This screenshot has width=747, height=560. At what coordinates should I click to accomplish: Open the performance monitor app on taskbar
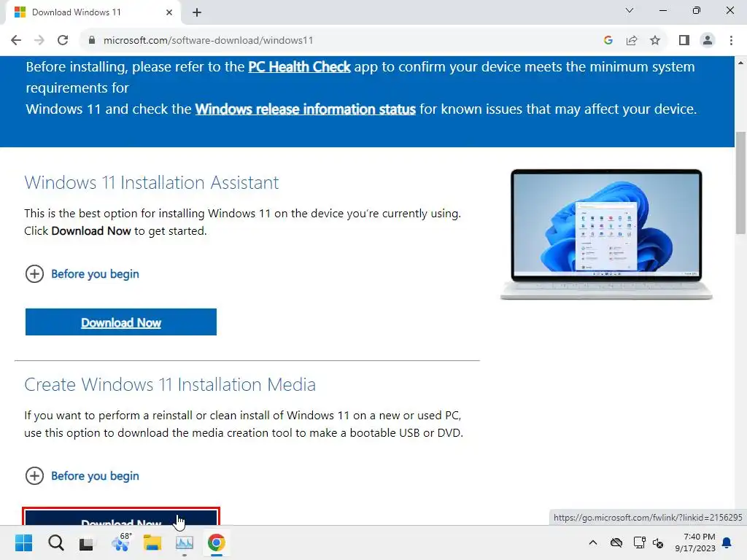(x=185, y=542)
